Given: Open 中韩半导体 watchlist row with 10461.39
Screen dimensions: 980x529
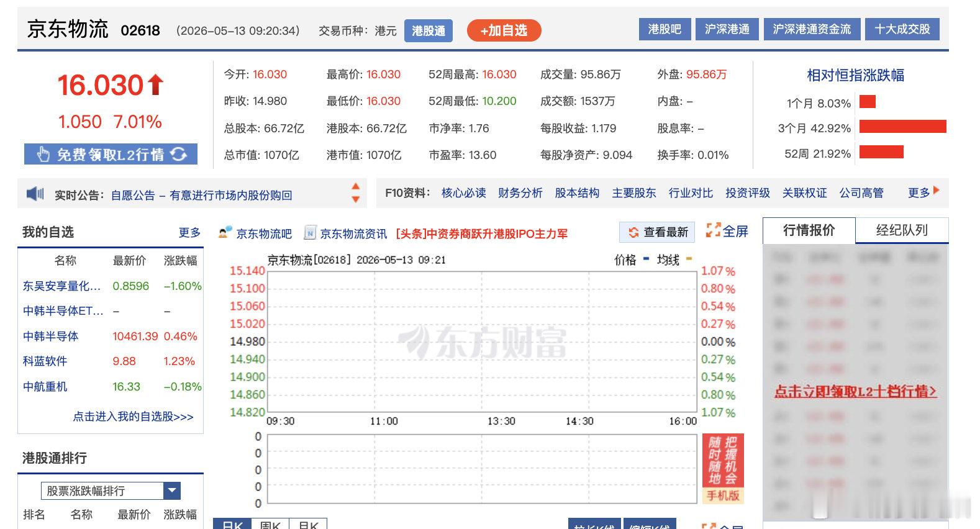Looking at the screenshot, I should click(x=112, y=337).
